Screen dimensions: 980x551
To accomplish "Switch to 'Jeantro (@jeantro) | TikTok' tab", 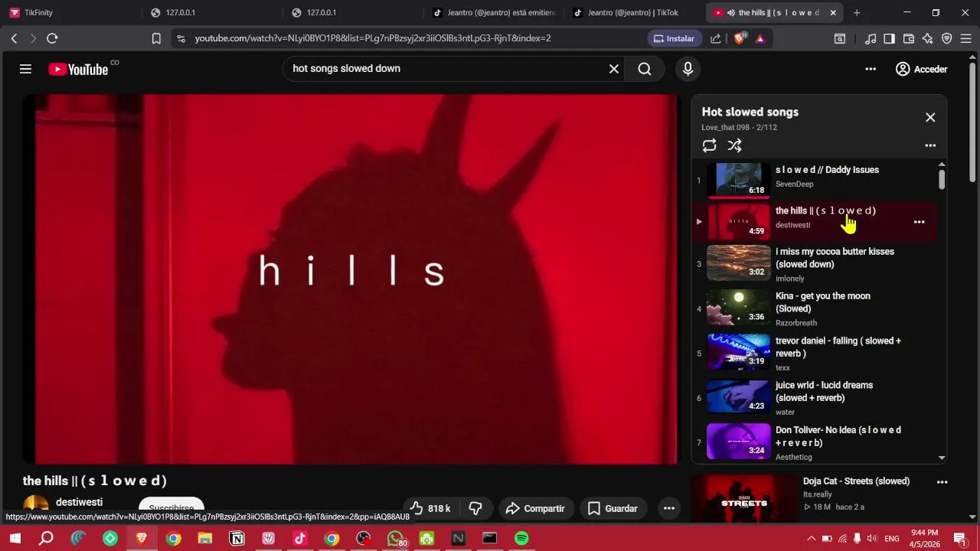I will pos(635,12).
